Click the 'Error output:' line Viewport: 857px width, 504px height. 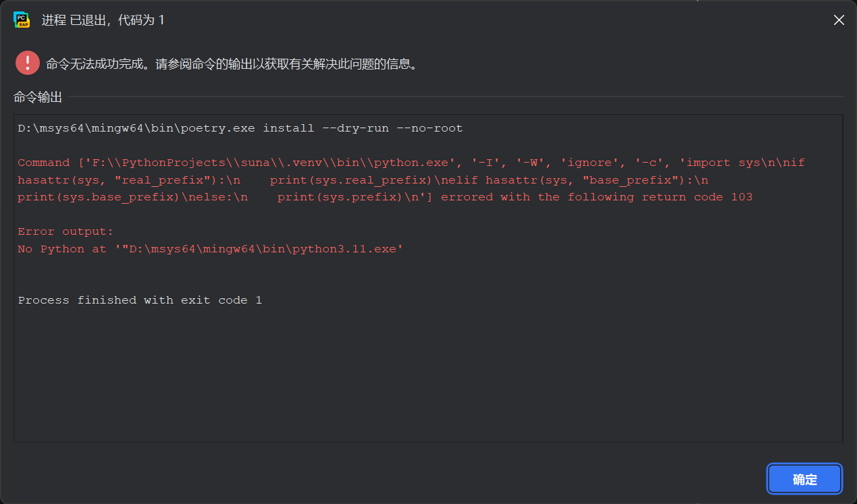pyautogui.click(x=66, y=231)
